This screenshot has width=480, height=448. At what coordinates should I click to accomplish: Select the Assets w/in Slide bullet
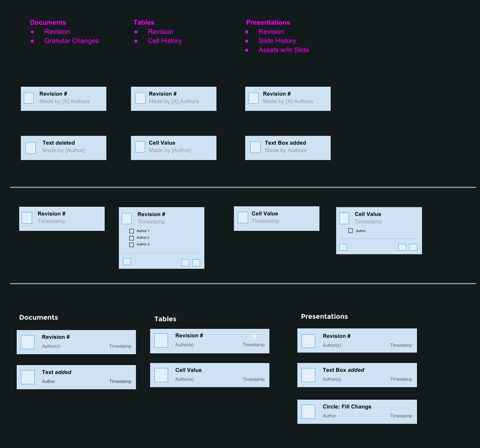(x=284, y=50)
